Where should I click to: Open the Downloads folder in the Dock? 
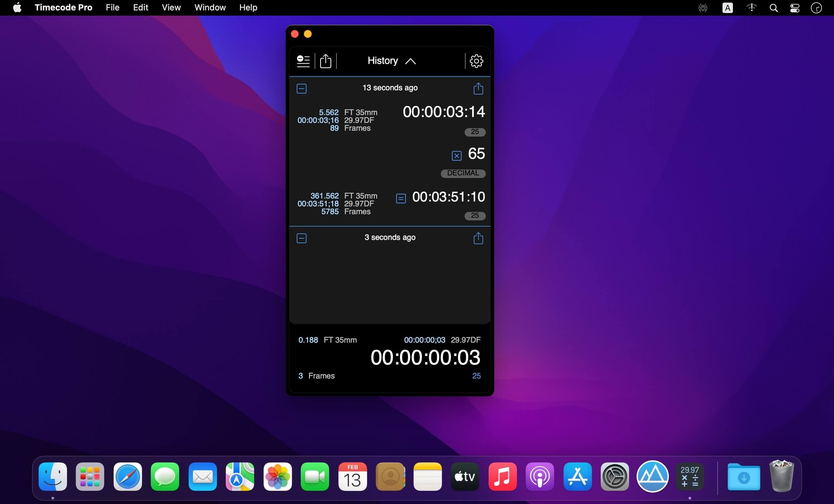pos(744,476)
